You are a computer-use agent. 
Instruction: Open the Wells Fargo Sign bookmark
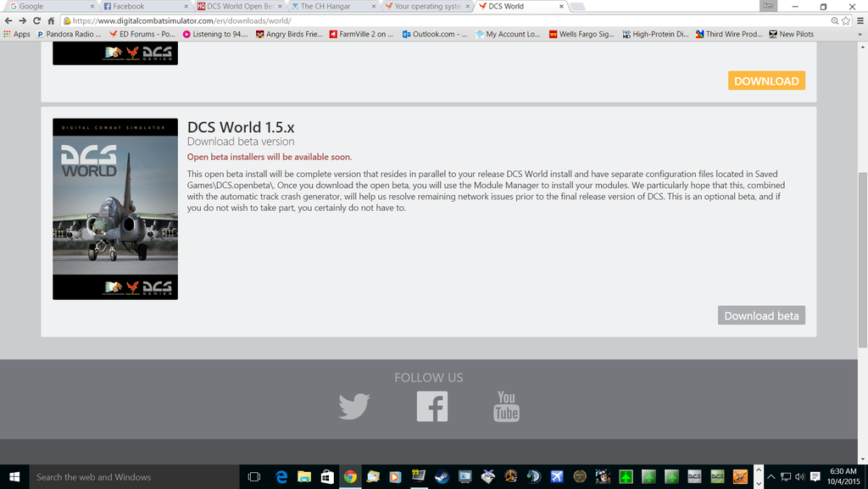581,34
